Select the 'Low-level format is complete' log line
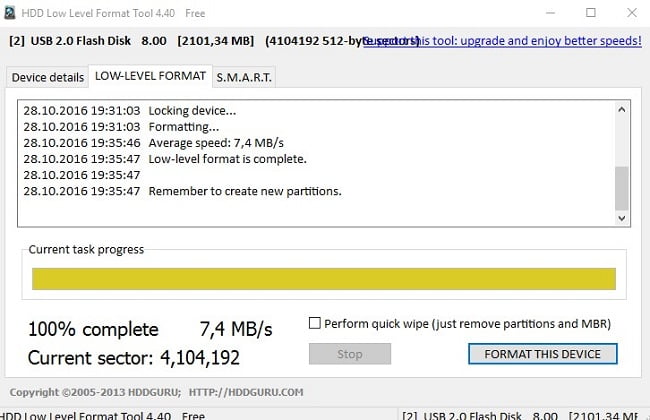 [227, 159]
